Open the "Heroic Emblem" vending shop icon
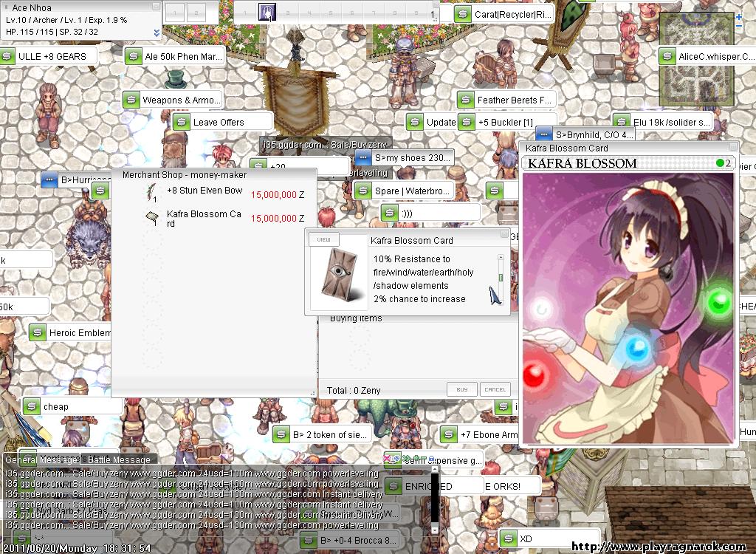Viewport: 756px width, 554px height. 38,333
